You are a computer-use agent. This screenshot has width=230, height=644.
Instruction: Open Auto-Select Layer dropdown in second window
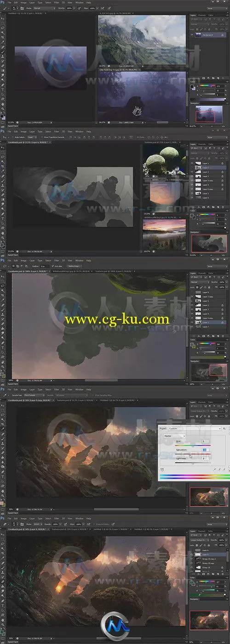click(x=32, y=137)
